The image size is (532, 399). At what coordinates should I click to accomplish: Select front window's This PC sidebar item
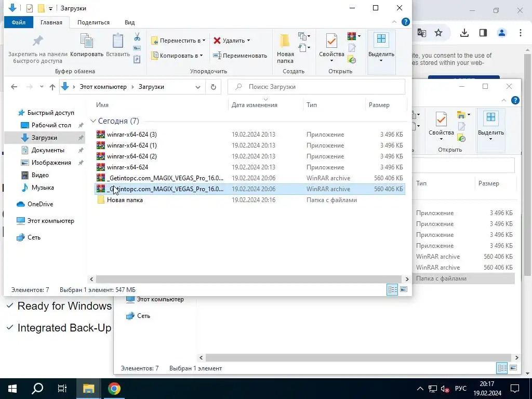[x=50, y=220]
